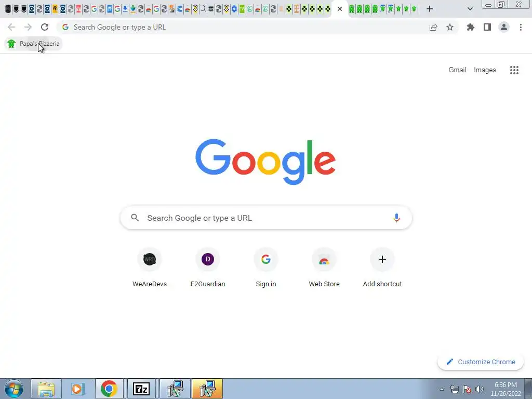
Task: Click the browser Forward arrow button
Action: [28, 27]
